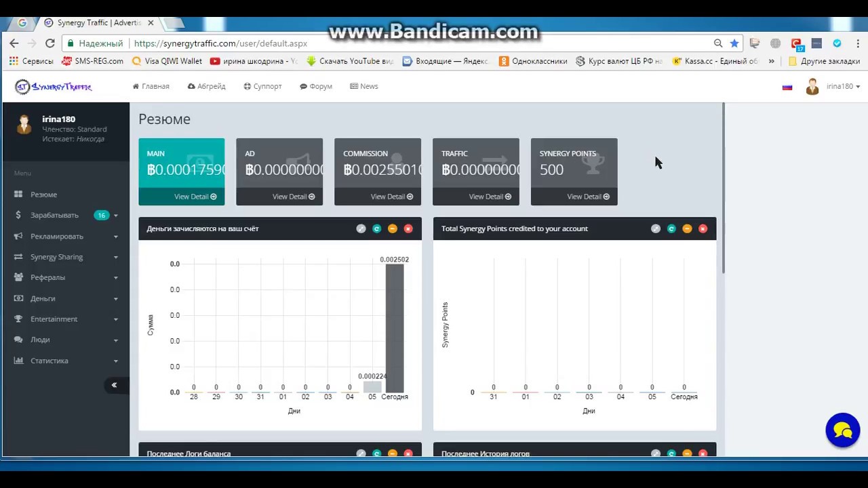
Task: Open the zoom magnifier in address bar
Action: point(718,43)
